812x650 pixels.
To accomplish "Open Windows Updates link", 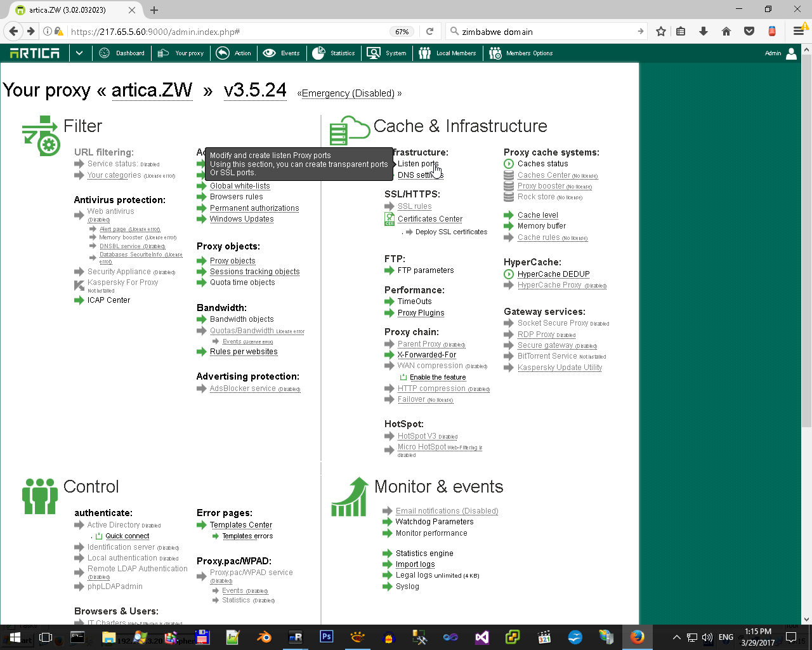I will point(242,219).
